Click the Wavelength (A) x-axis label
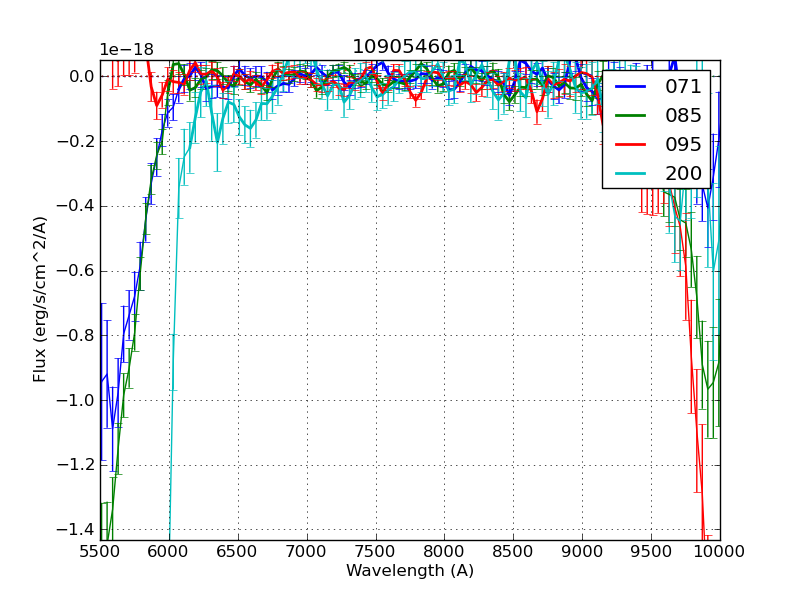Image resolution: width=800 pixels, height=600 pixels. (410, 571)
